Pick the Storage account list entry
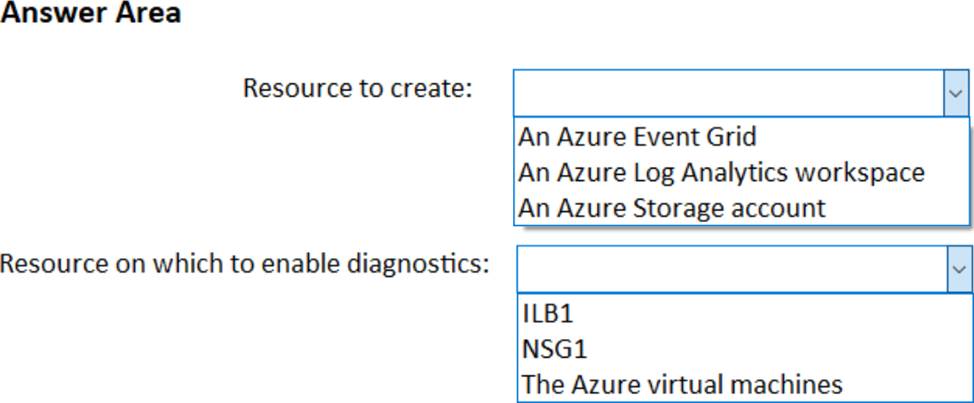The height and width of the screenshot is (403, 974). [672, 208]
